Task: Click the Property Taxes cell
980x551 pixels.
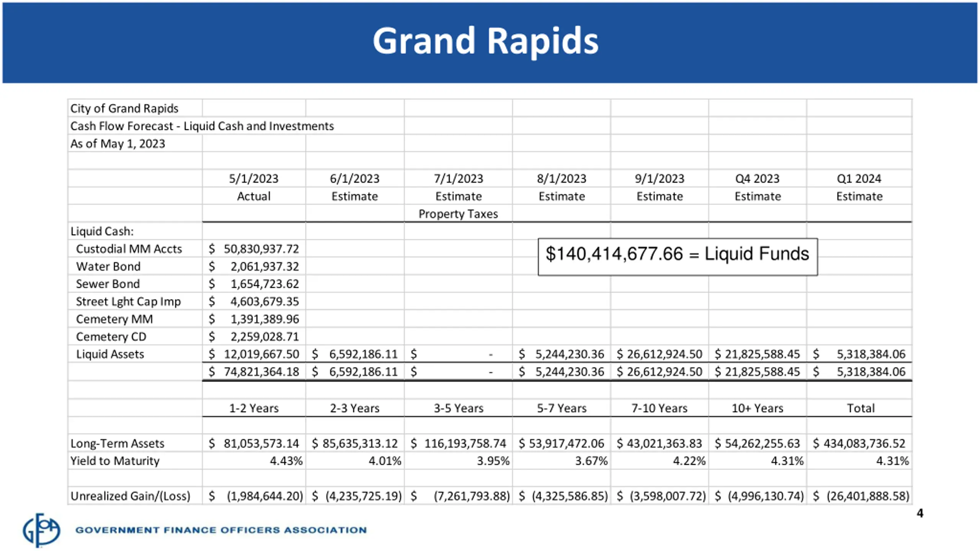Action: coord(458,214)
